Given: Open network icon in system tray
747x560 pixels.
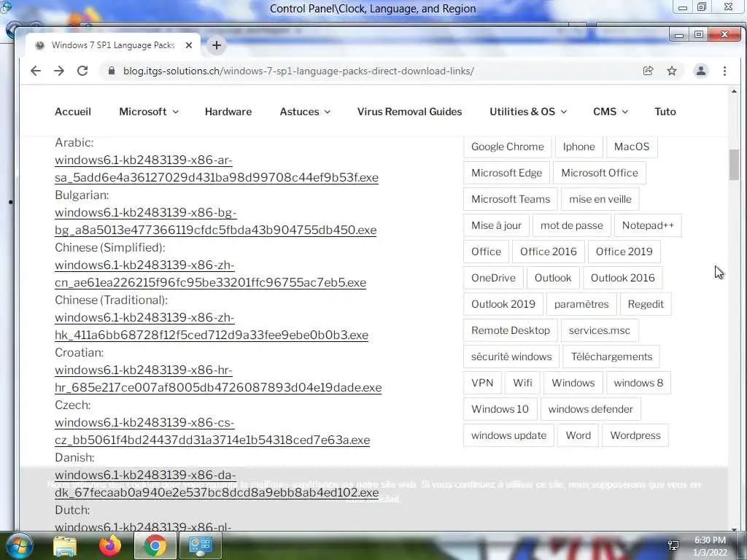Looking at the screenshot, I should (x=673, y=545).
